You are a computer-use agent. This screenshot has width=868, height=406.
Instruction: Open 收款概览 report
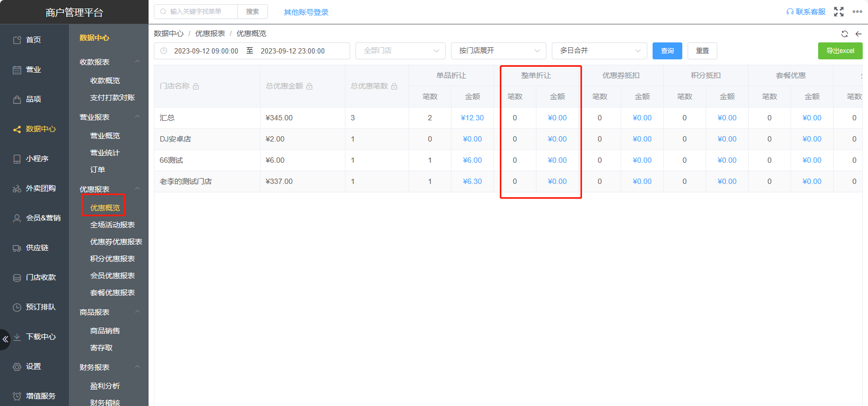click(105, 81)
